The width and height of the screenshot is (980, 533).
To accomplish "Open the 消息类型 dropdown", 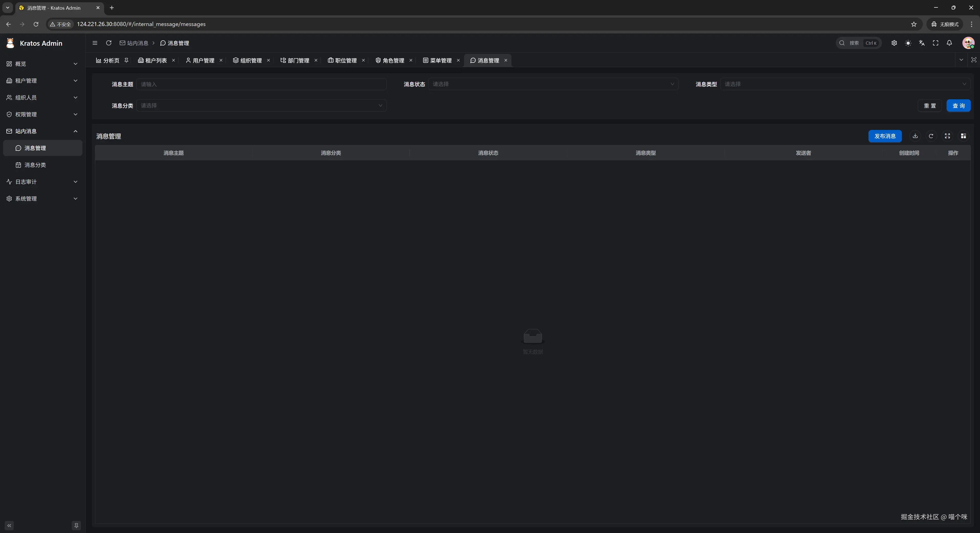I will tap(845, 84).
